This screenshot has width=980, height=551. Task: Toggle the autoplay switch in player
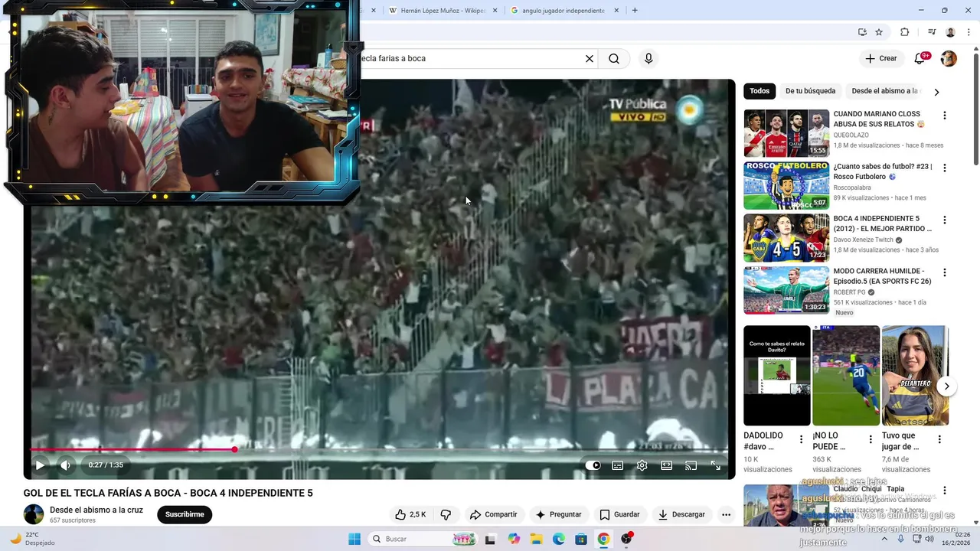(593, 465)
